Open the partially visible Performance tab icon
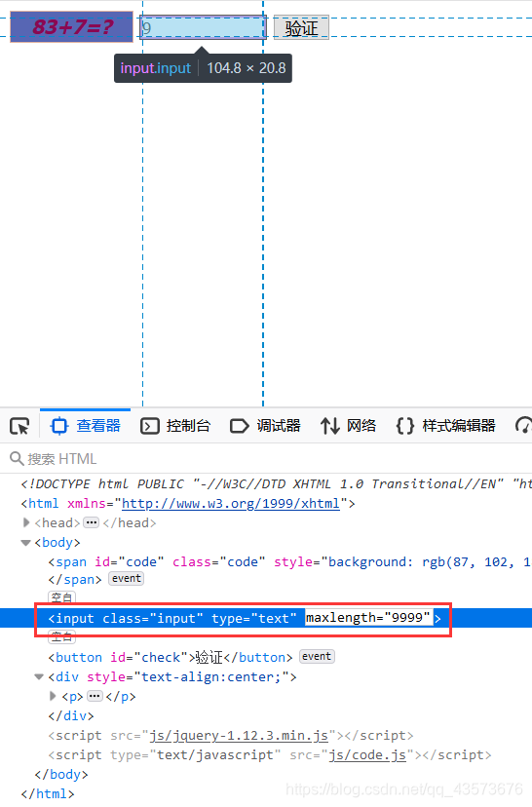Viewport: 532px width, 807px height. pyautogui.click(x=523, y=426)
